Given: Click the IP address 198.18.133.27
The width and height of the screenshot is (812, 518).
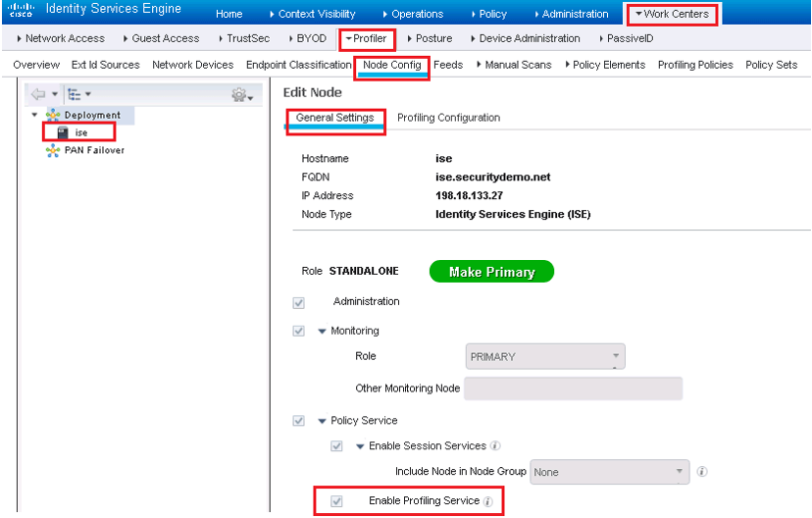Looking at the screenshot, I should tap(469, 196).
